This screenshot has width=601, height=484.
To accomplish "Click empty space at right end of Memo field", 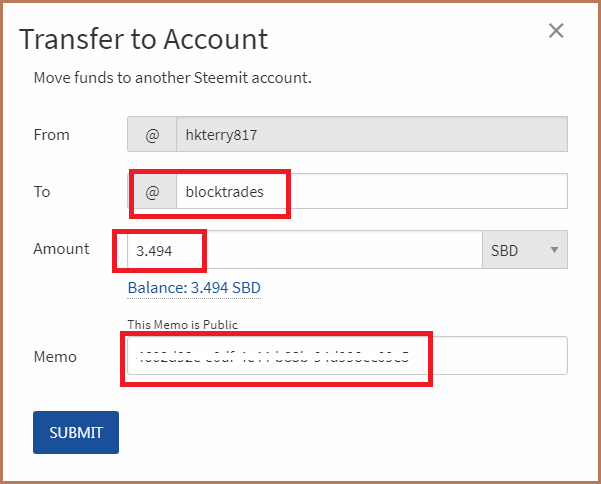I will click(x=510, y=356).
